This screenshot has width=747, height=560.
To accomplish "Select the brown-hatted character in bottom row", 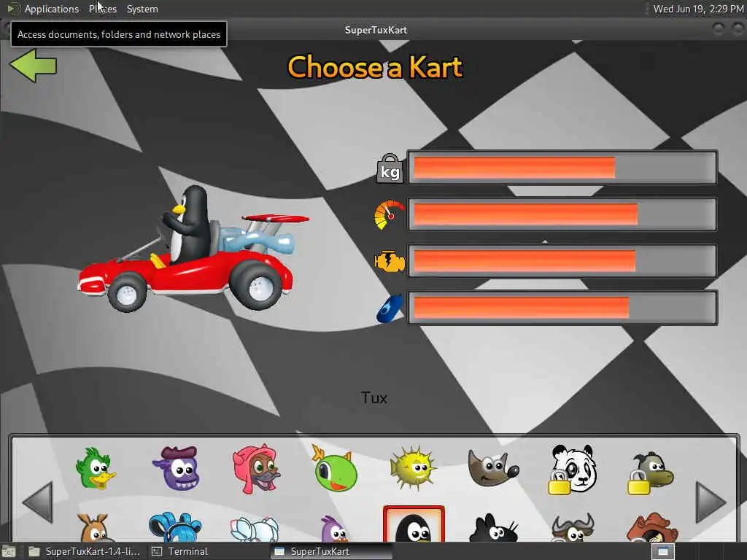I will tap(651, 527).
